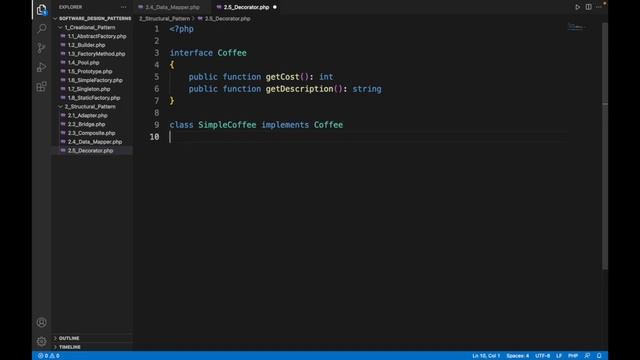The image size is (640, 360).
Task: Open 1.1_AbstractFactory.php in explorer
Action: tap(97, 36)
